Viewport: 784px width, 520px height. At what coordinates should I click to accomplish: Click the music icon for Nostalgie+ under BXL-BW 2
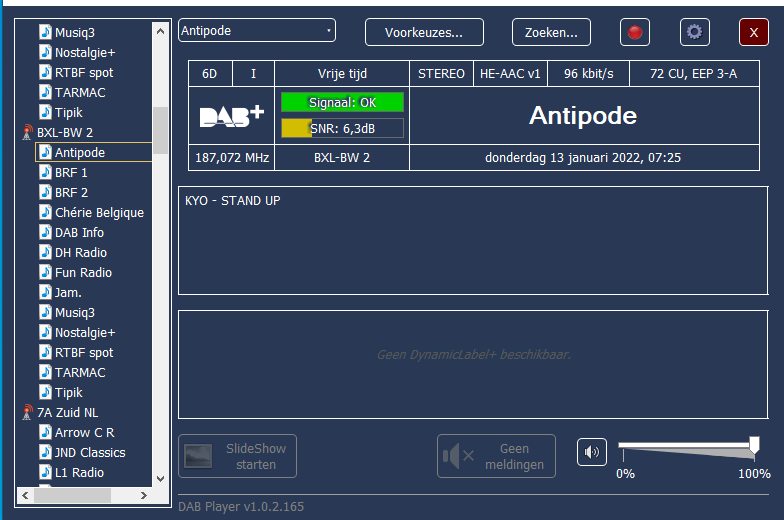pyautogui.click(x=46, y=332)
